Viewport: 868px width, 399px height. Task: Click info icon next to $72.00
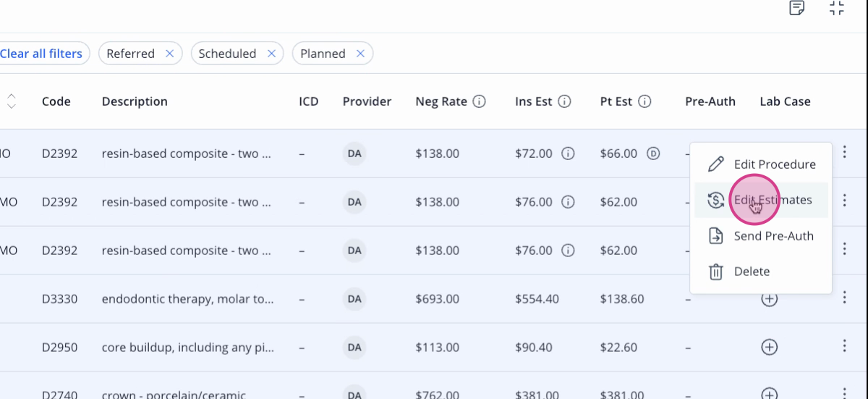click(x=569, y=154)
